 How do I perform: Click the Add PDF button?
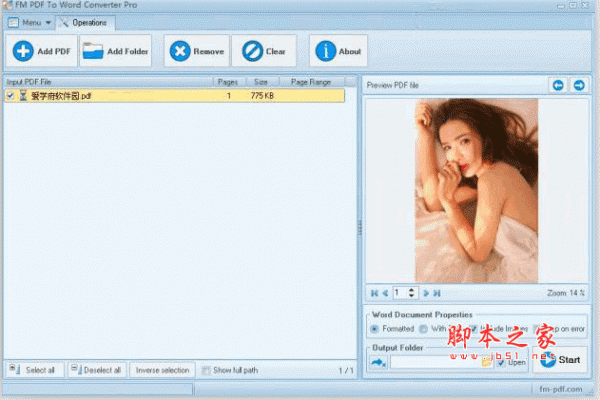[40, 50]
